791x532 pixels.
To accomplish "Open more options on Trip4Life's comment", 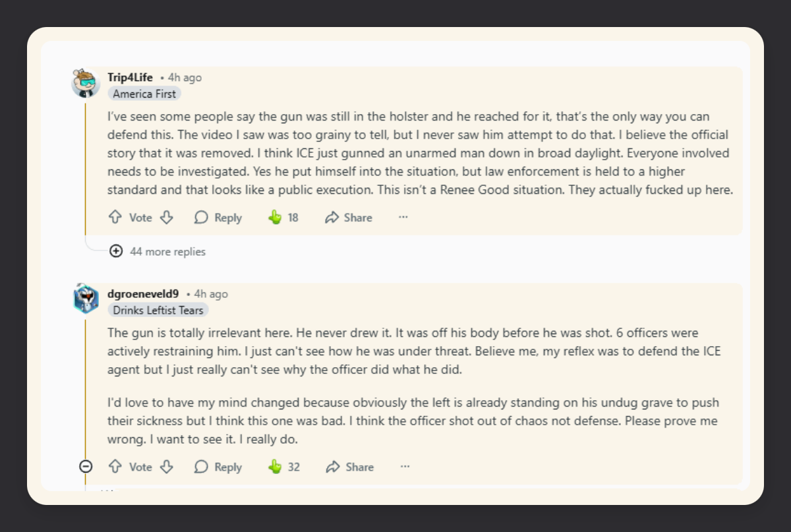I will (403, 218).
